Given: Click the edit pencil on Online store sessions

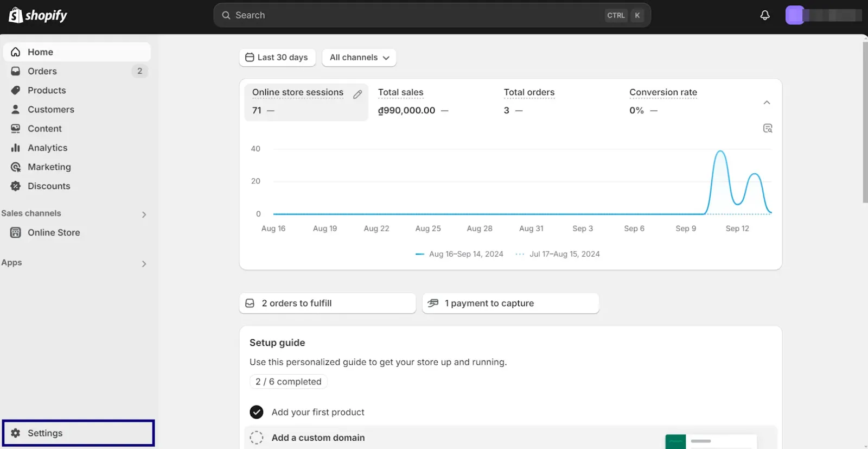Looking at the screenshot, I should click(x=358, y=94).
